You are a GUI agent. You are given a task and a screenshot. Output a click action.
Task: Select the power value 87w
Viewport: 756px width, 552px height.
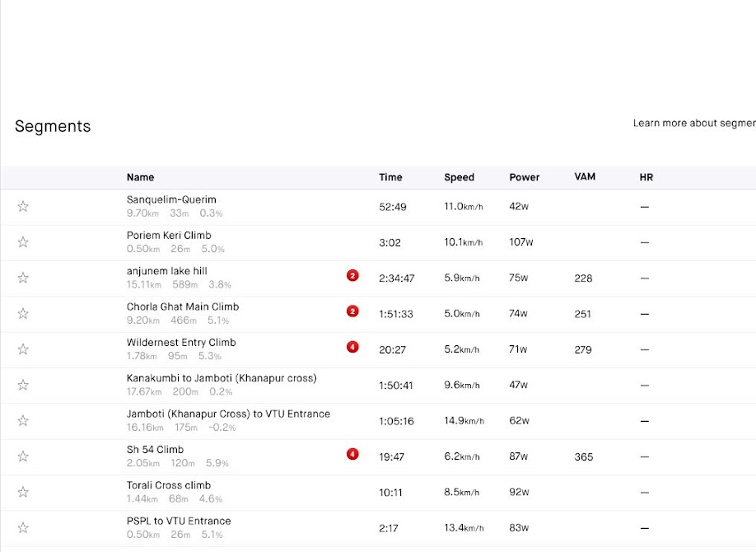pos(519,456)
